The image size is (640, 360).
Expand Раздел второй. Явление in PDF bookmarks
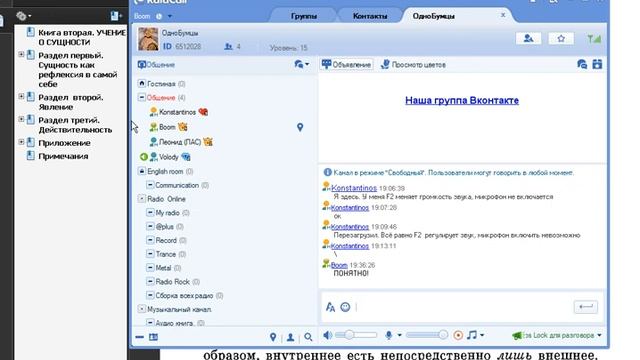tap(21, 96)
